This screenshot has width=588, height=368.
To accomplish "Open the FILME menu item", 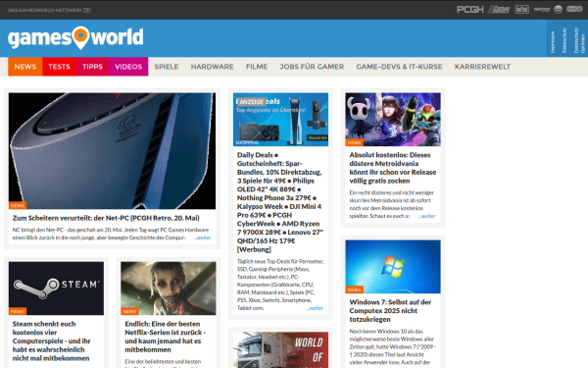I will 257,67.
